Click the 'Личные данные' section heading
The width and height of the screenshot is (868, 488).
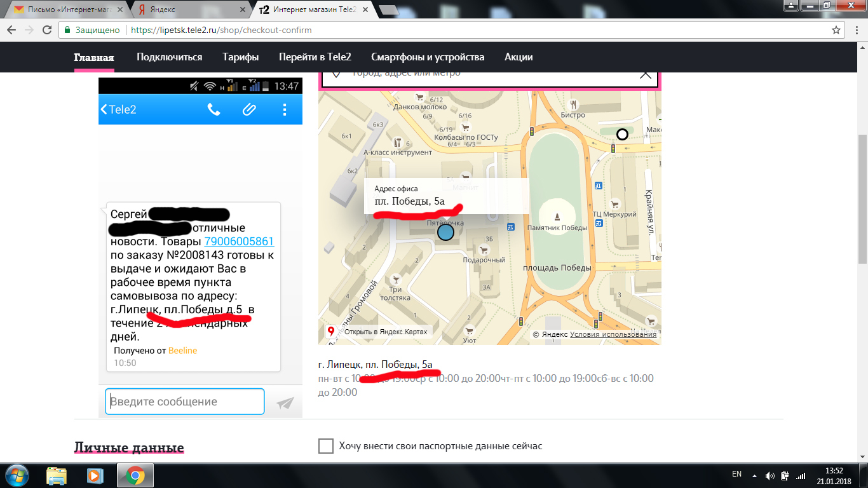tap(129, 447)
